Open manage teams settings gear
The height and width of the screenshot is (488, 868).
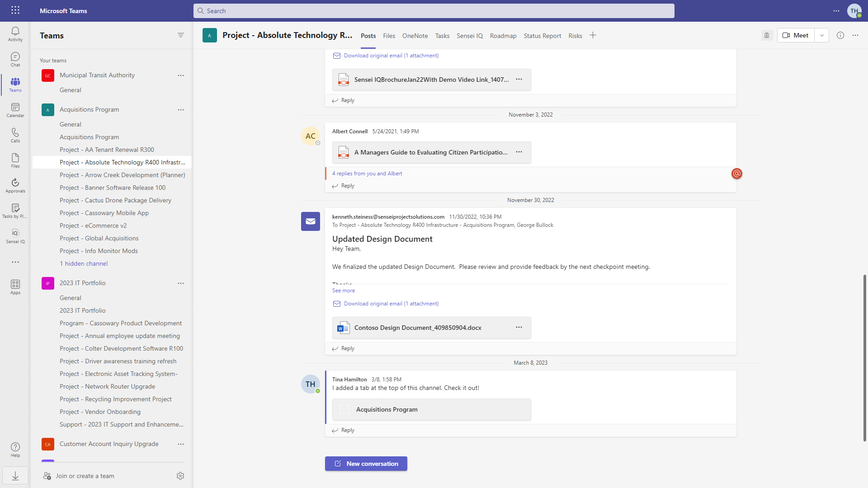(x=180, y=476)
